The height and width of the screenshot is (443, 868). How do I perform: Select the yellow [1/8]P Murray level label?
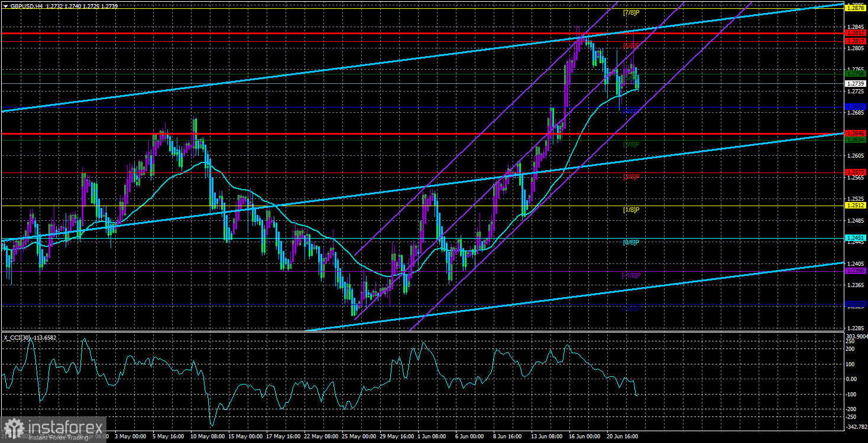(631, 210)
